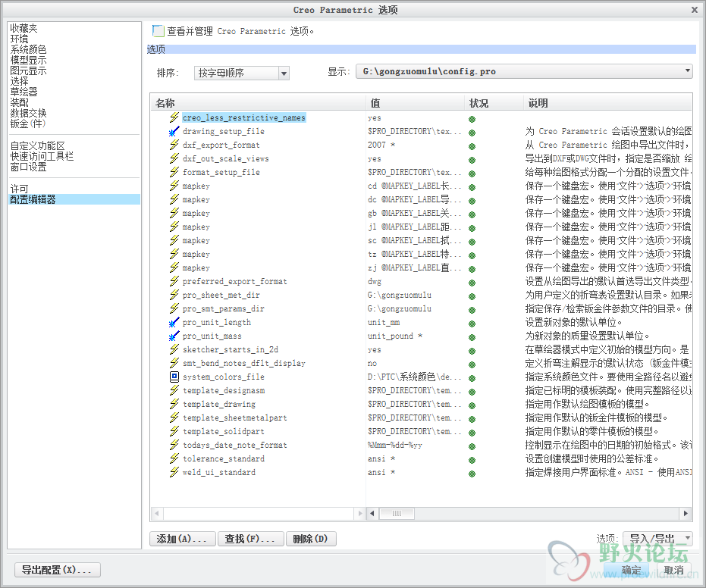
Task: Click lightning icon beside template_designasm
Action: 174,390
